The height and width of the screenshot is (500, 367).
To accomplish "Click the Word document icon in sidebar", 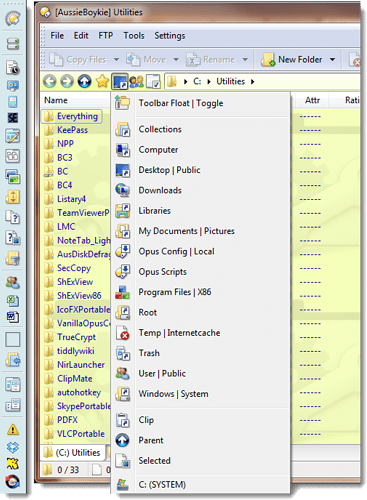I will click(13, 317).
